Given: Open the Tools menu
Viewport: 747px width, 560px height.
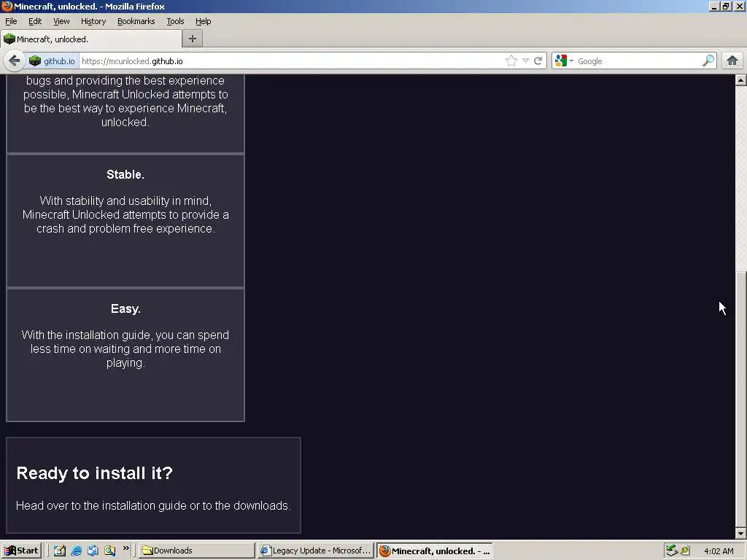Looking at the screenshot, I should pos(175,21).
